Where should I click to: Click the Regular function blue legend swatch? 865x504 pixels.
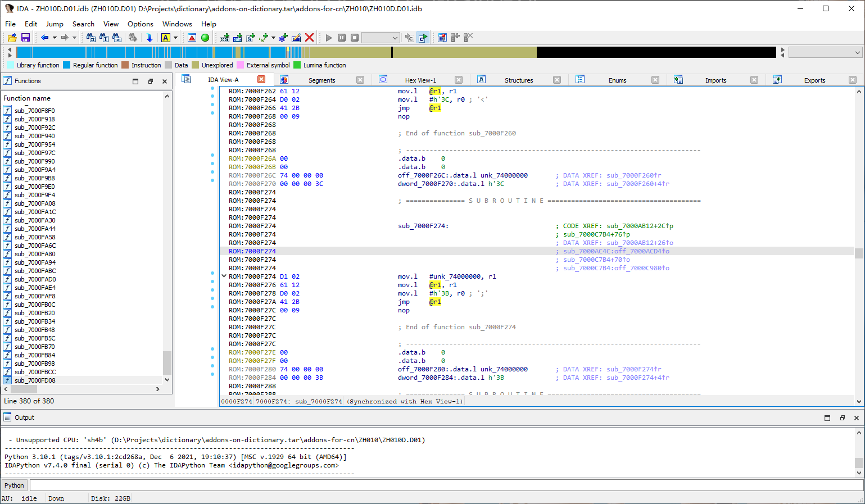click(67, 65)
